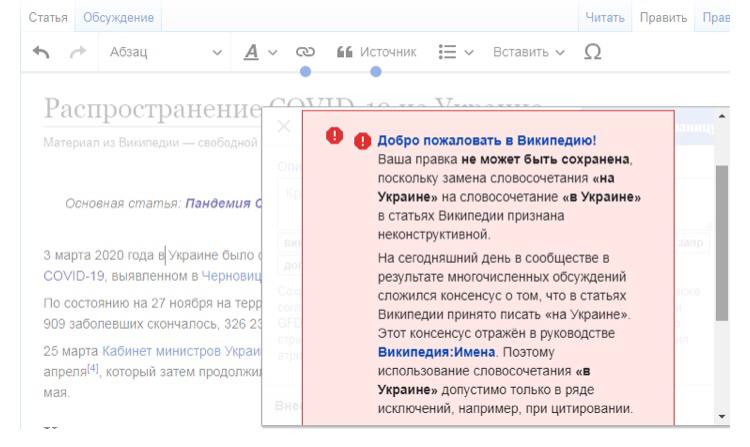Select the Читать tab

tap(605, 18)
